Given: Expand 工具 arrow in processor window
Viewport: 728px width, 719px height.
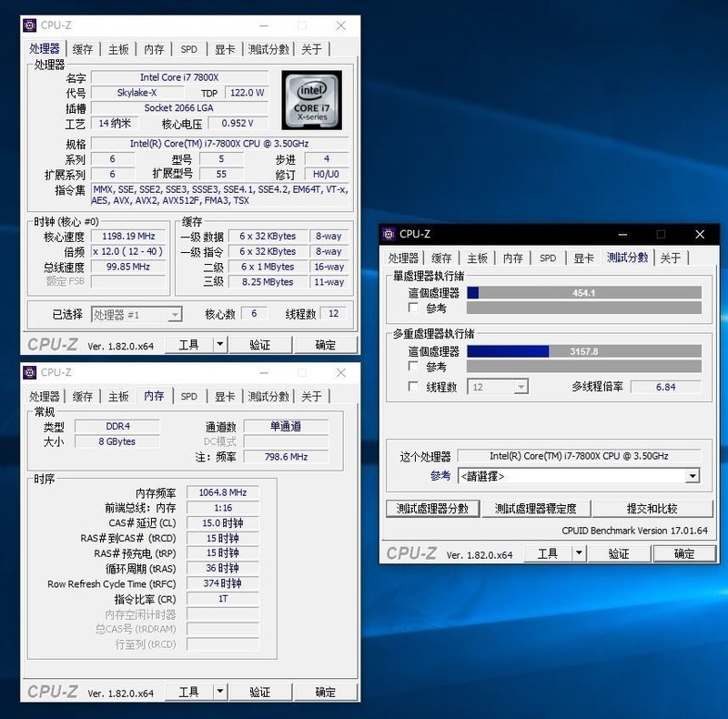Looking at the screenshot, I should click(x=220, y=345).
